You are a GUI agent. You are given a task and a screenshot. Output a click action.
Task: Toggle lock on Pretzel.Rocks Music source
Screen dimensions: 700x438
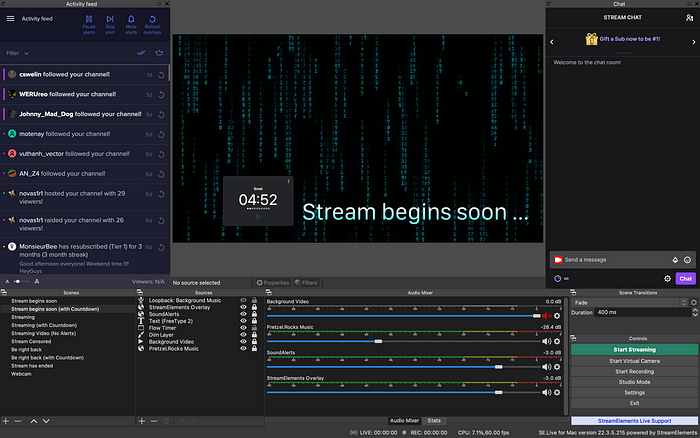click(254, 348)
